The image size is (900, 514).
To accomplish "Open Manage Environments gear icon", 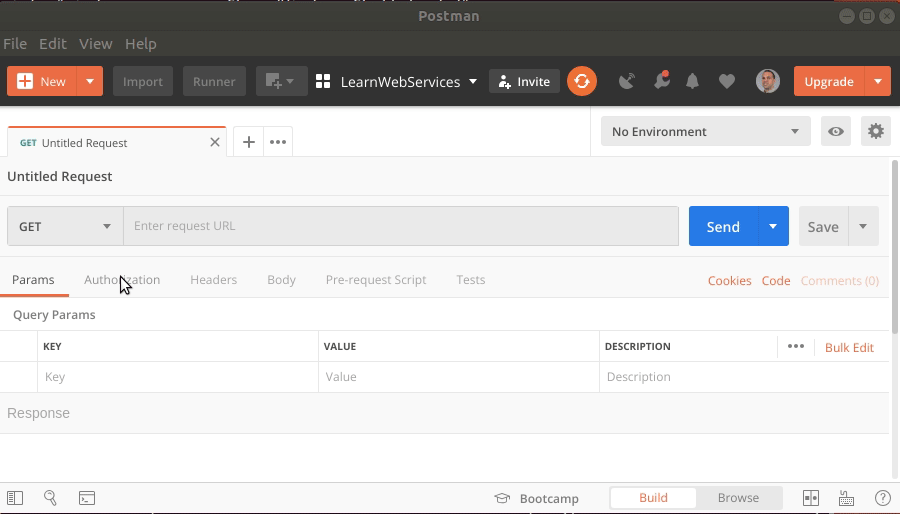I will pyautogui.click(x=876, y=131).
